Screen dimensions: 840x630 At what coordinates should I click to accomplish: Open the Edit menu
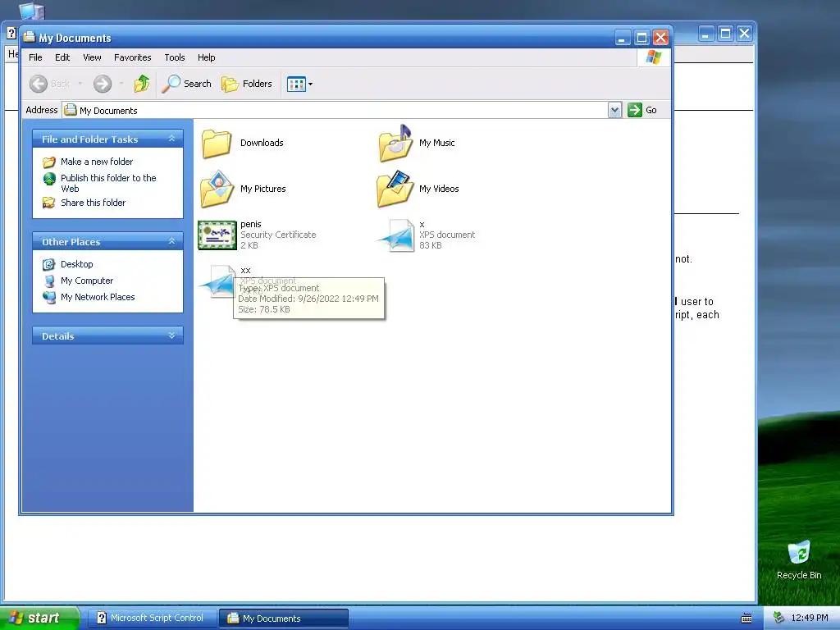click(x=62, y=57)
